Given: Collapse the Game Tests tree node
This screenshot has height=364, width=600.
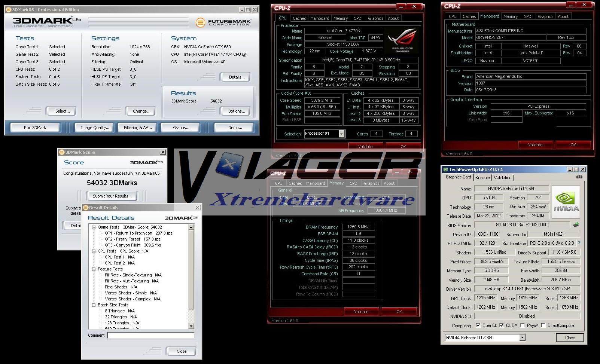Looking at the screenshot, I should coord(94,227).
